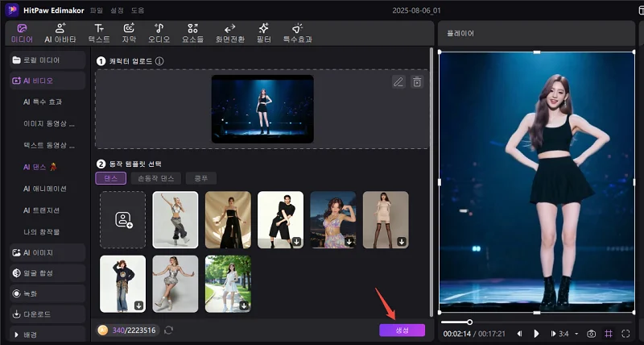
Task: Click the edit pencil icon on uploaded character
Action: click(398, 81)
